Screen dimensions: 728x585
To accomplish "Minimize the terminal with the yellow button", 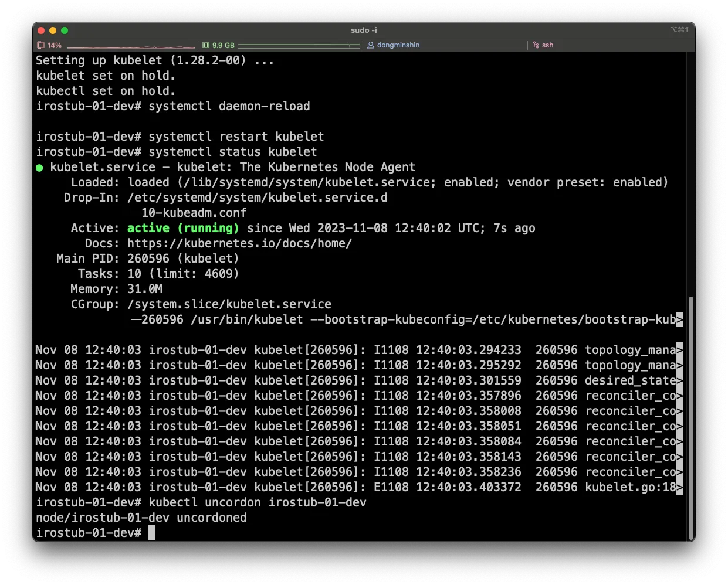I will (53, 30).
